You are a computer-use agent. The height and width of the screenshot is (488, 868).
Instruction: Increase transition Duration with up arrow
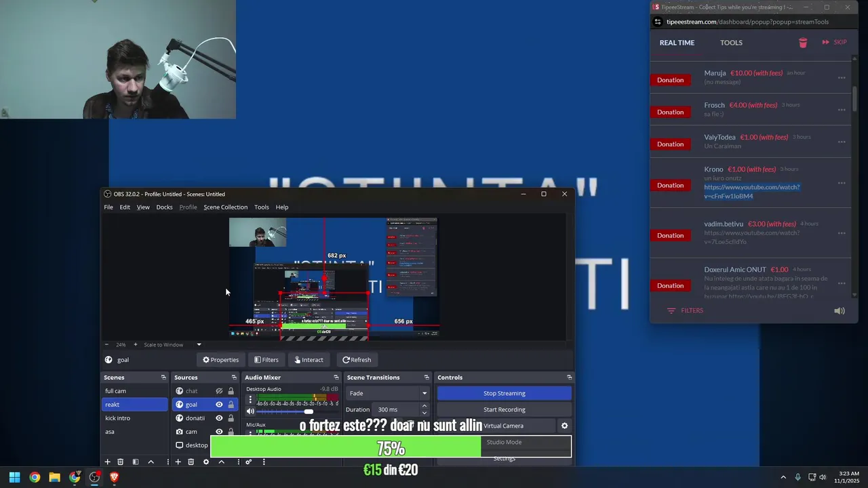coord(425,406)
